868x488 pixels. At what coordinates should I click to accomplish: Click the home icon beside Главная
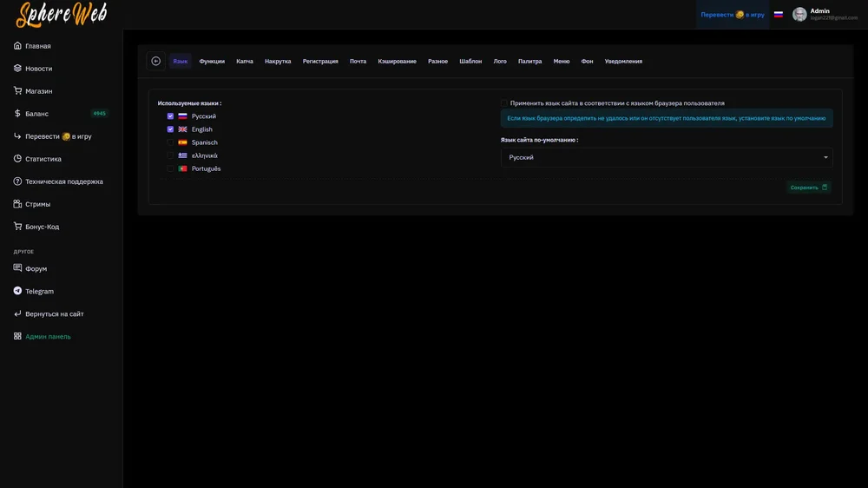click(17, 46)
